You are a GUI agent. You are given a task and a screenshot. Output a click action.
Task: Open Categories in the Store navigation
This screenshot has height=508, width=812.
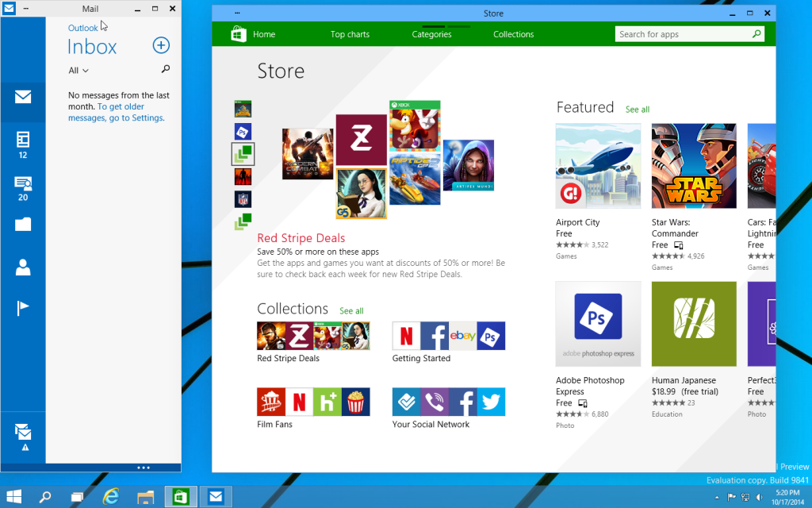431,34
